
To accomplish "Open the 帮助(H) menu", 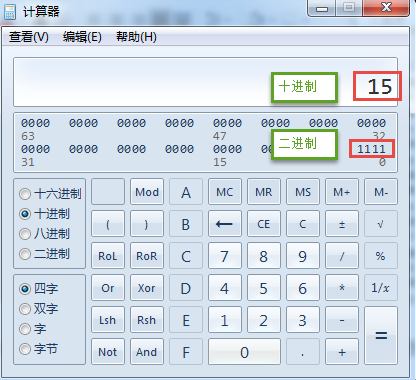I will click(x=136, y=37).
